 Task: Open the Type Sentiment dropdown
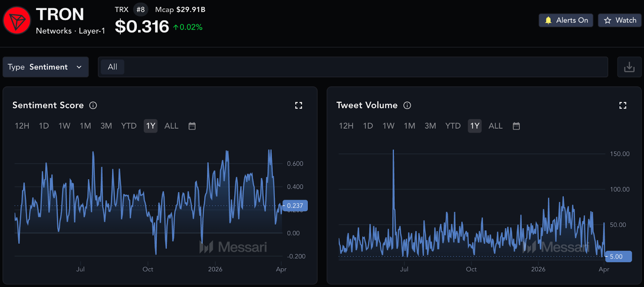[45, 67]
